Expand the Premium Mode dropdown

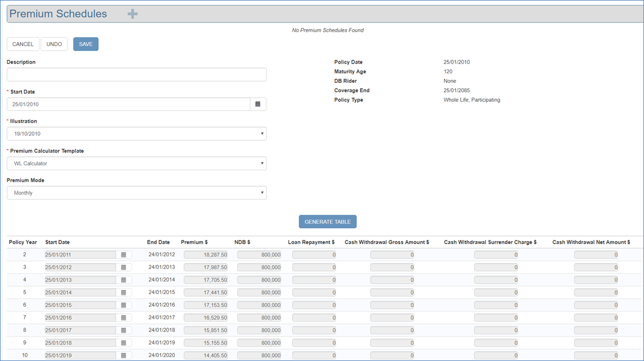(136, 193)
